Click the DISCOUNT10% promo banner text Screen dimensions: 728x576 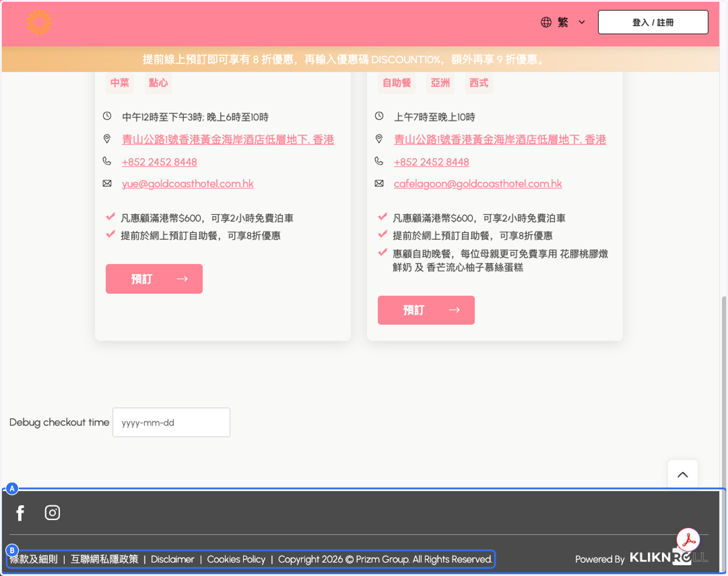click(343, 59)
